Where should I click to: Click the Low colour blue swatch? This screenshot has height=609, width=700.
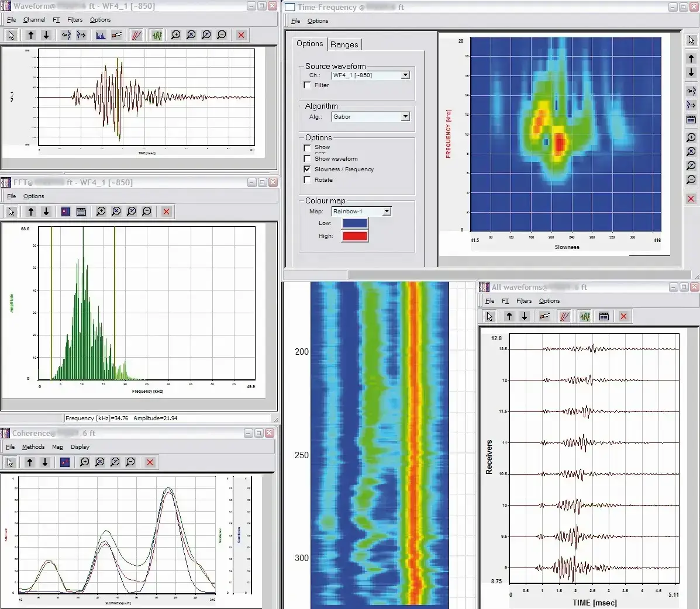[x=354, y=223]
